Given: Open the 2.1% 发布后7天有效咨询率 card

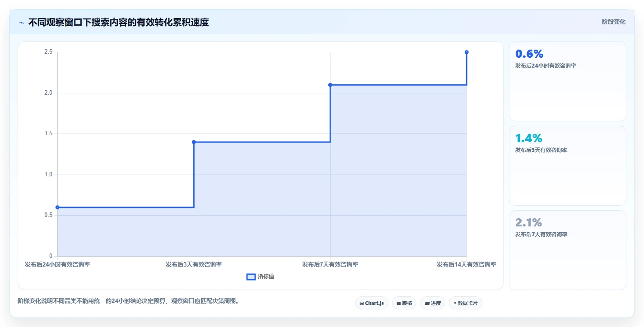Looking at the screenshot, I should (x=568, y=250).
